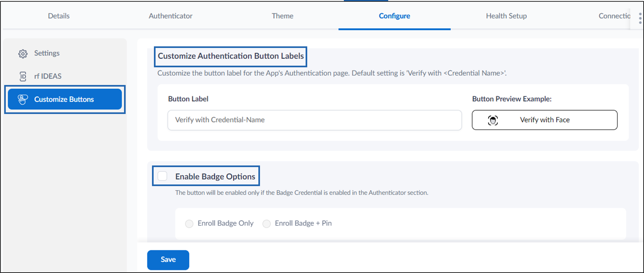Select the Enroll Badge + Pin radio option
The image size is (644, 273).
266,223
